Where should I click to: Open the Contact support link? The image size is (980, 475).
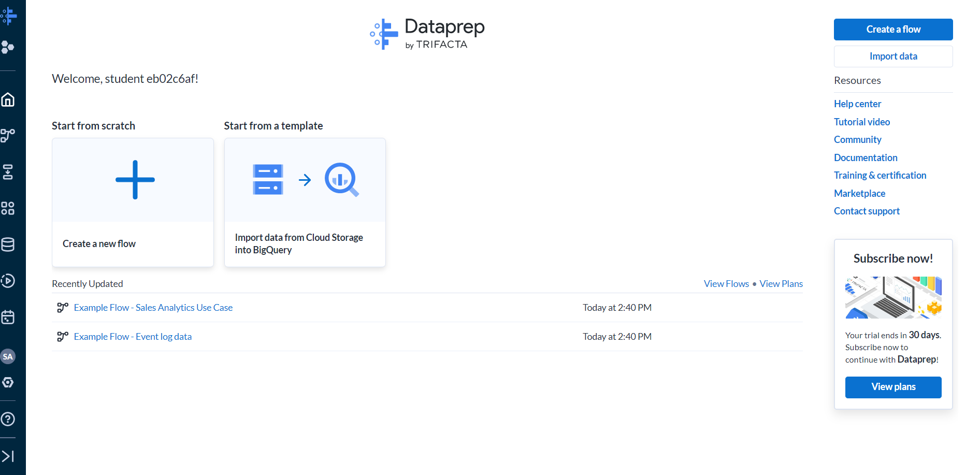coord(867,211)
